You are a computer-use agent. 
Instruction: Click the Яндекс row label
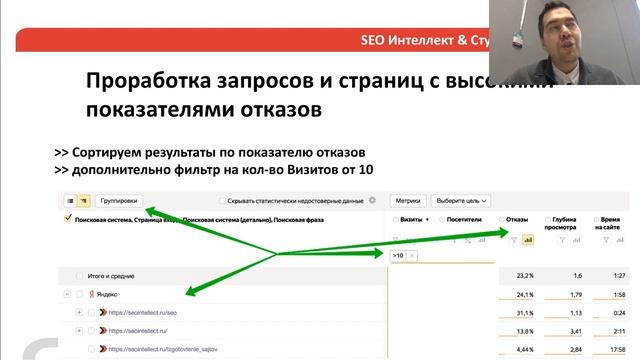[107, 294]
